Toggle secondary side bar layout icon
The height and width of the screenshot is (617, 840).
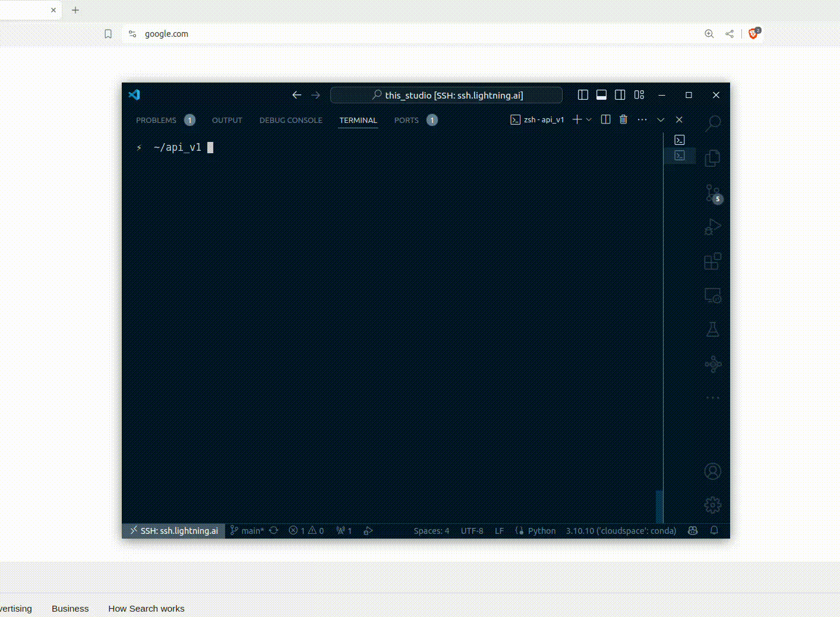pos(620,95)
